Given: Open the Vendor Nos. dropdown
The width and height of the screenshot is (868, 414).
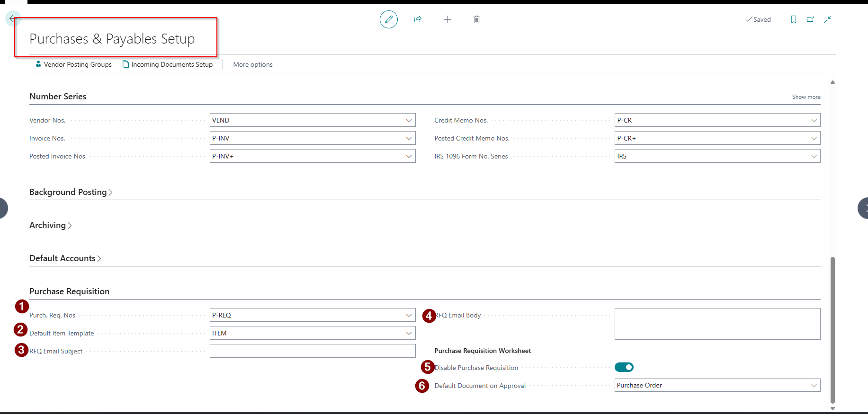Looking at the screenshot, I should (x=409, y=120).
